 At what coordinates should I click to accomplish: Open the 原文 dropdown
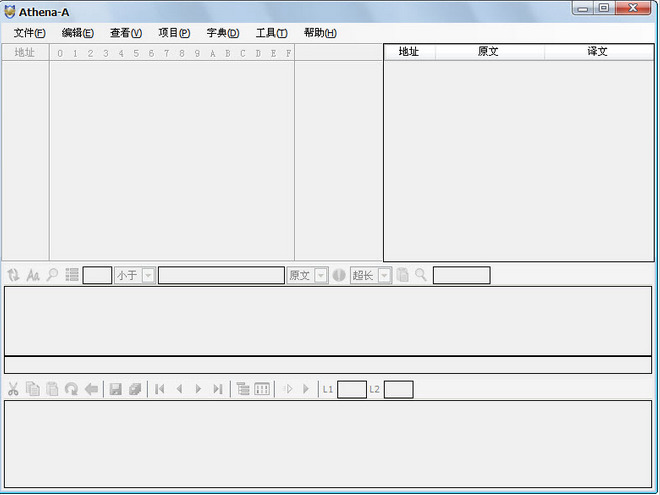coord(320,275)
